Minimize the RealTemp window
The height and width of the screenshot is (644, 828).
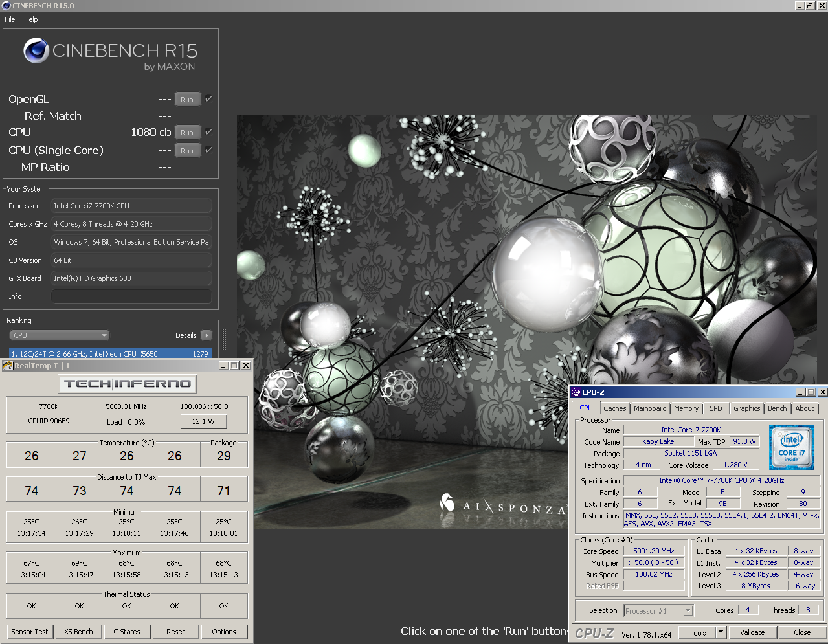click(223, 366)
